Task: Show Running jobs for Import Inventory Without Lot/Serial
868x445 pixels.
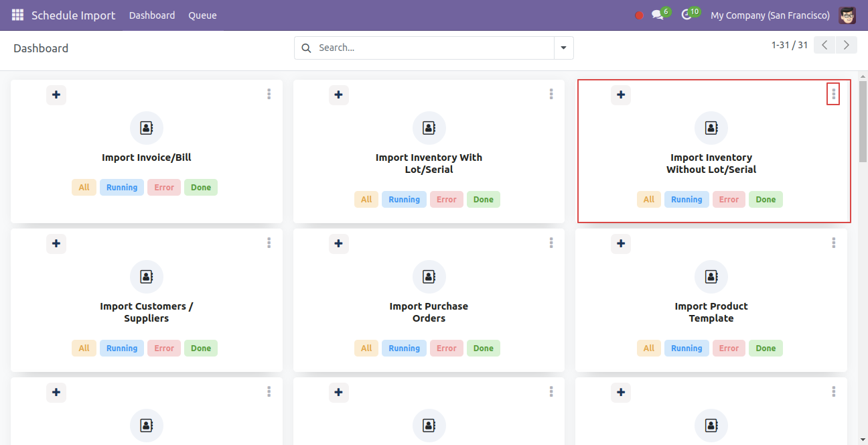Action: click(x=686, y=200)
